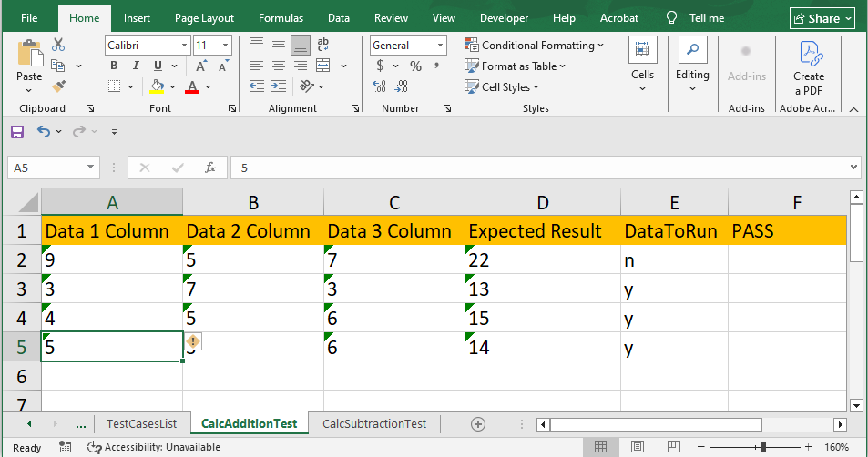Set Bottom Align for cell content
The image size is (868, 457).
(301, 45)
